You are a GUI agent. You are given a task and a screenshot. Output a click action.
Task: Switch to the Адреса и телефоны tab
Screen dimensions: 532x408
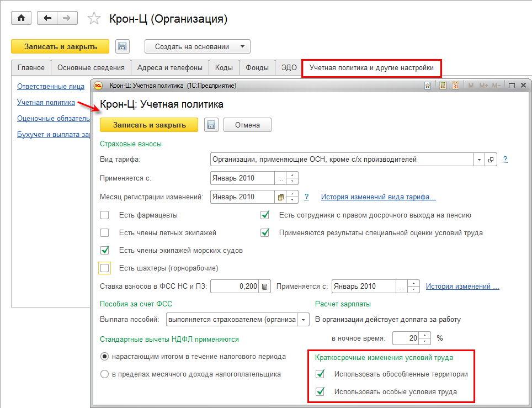coord(170,67)
